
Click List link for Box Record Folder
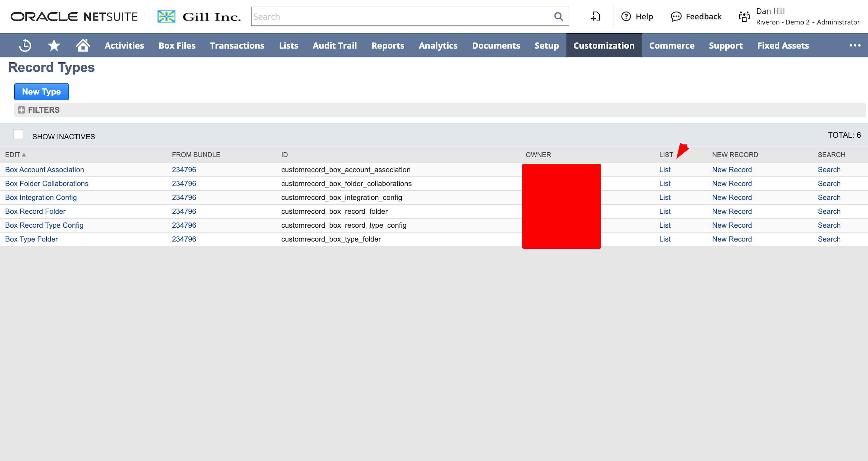665,211
